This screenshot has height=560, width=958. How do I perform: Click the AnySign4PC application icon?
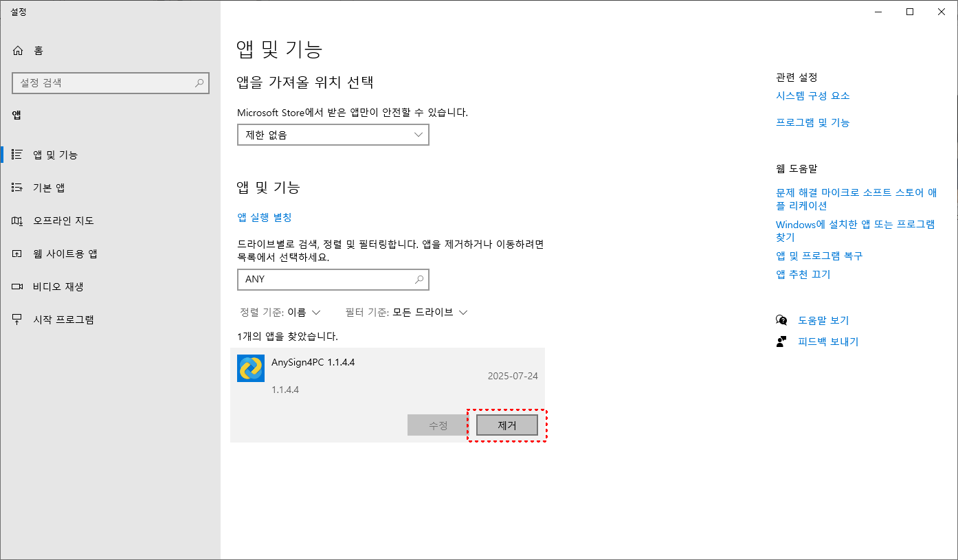[x=250, y=368]
